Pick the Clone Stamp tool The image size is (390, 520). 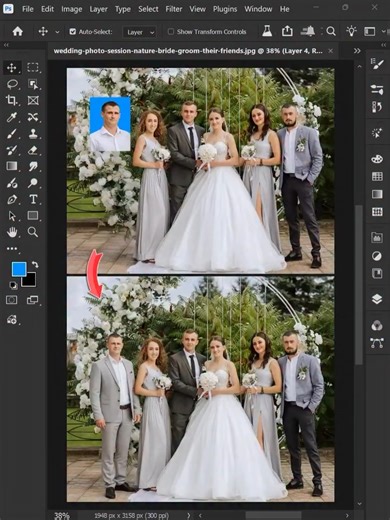point(33,134)
